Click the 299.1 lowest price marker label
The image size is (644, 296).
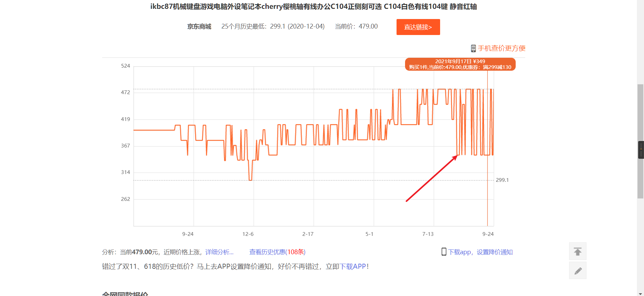[x=502, y=180]
